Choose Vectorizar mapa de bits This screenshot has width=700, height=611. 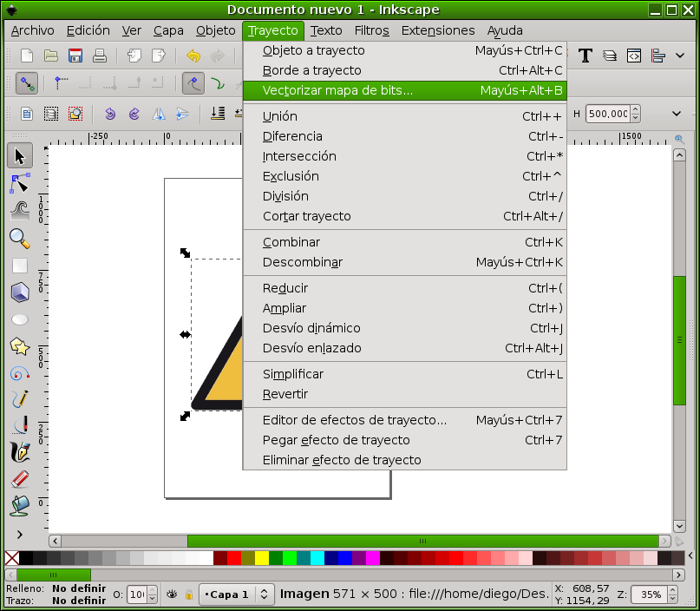[x=338, y=89]
